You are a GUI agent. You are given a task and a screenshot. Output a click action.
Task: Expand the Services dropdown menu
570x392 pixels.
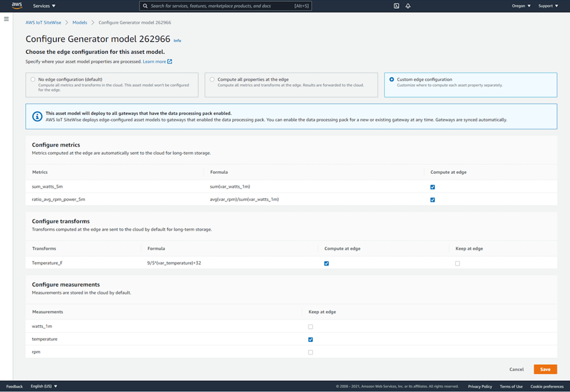44,6
